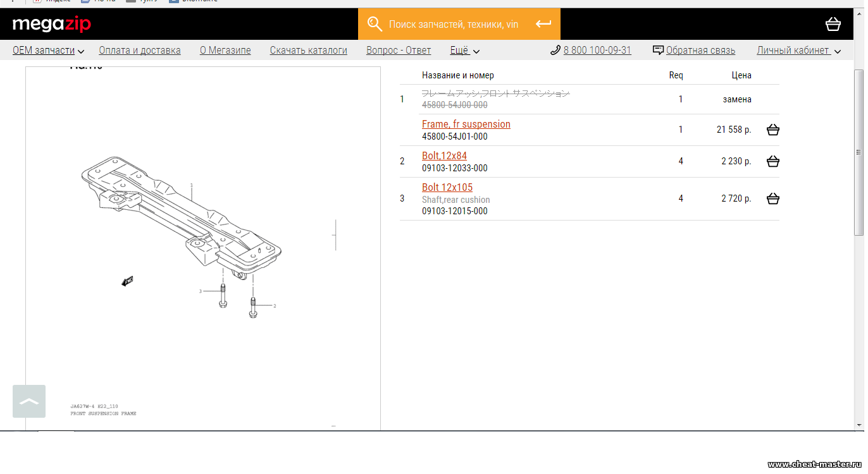868x474 pixels.
Task: Click the scroll-to-top arrow button
Action: [x=29, y=401]
